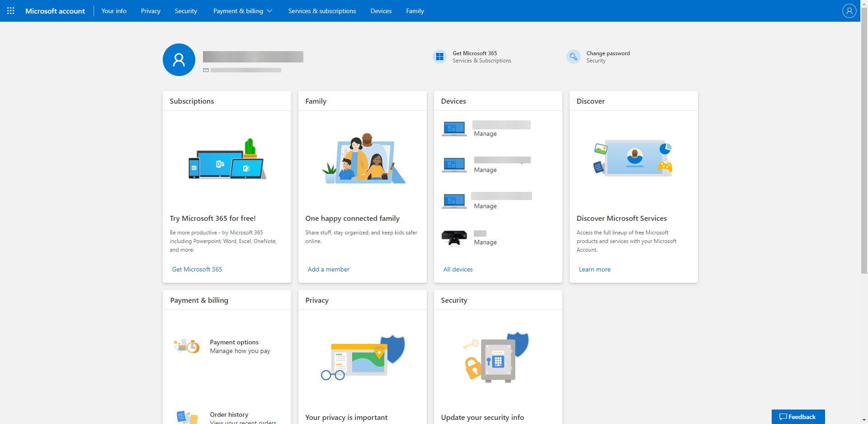Click the Privacy shield illustration

coord(363,357)
